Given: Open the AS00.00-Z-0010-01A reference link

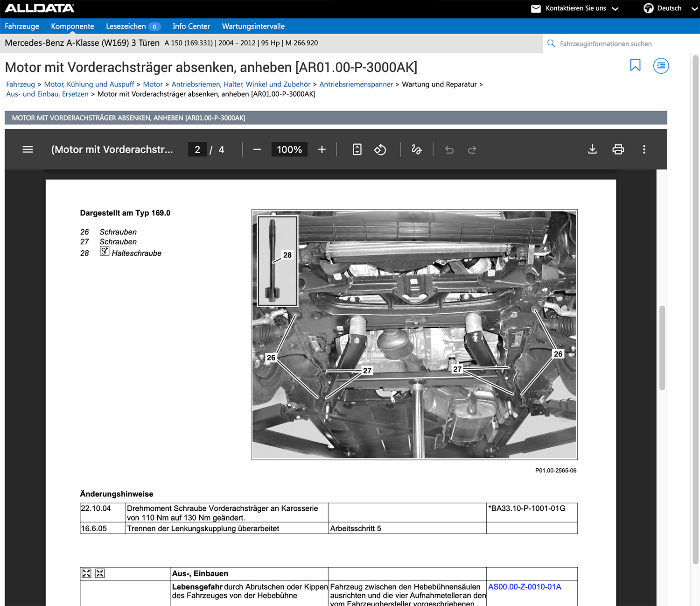Looking at the screenshot, I should [525, 587].
